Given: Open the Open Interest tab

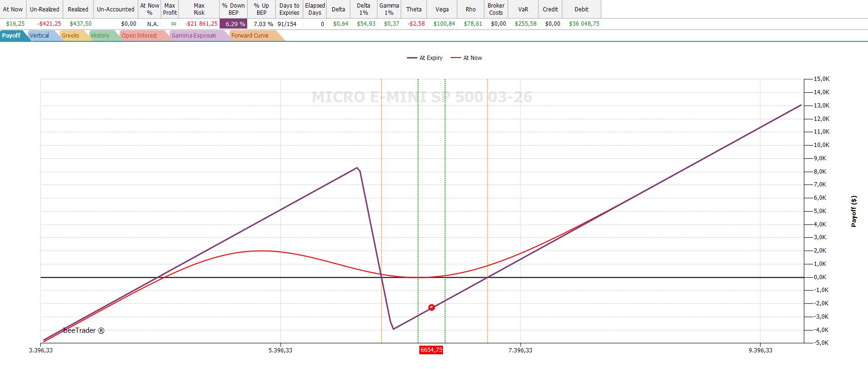Looking at the screenshot, I should click(139, 36).
